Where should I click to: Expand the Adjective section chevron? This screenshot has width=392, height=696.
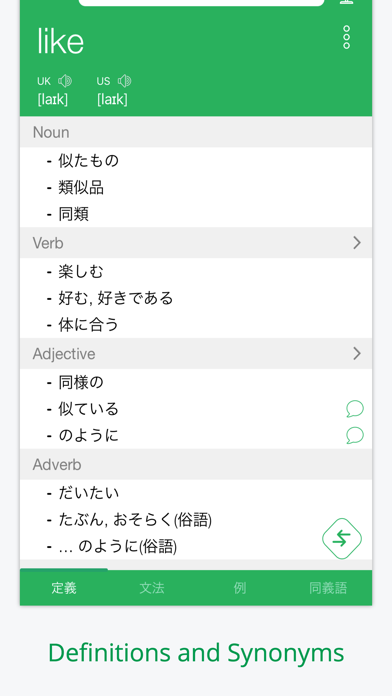tap(357, 354)
